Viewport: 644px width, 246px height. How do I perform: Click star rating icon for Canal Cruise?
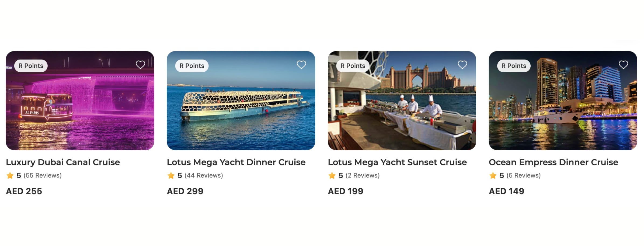pyautogui.click(x=10, y=176)
